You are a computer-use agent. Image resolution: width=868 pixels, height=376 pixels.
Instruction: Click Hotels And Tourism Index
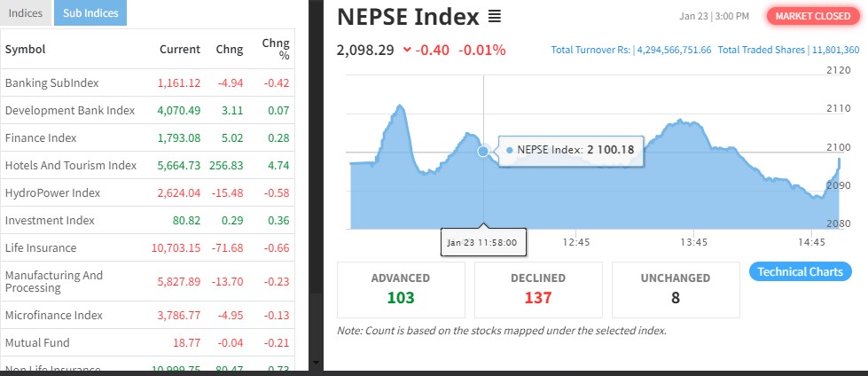tap(71, 165)
